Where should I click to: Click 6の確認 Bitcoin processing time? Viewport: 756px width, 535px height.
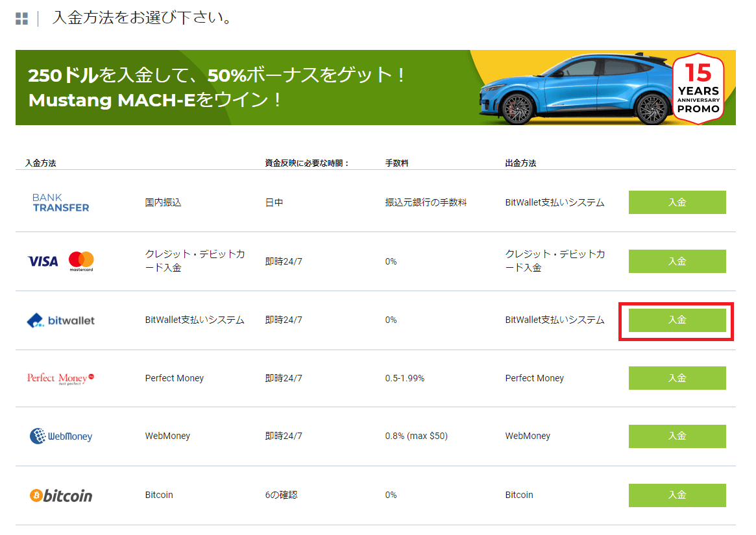[281, 495]
